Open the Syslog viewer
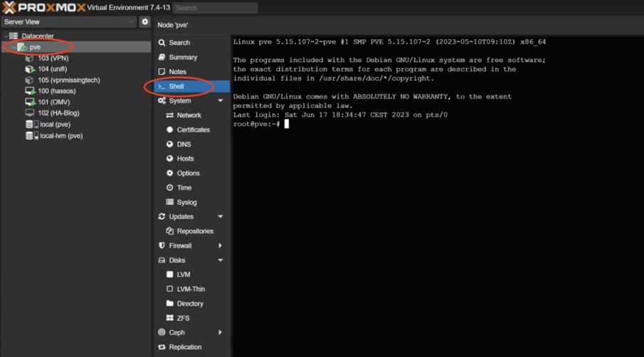The image size is (644, 357). [x=186, y=203]
